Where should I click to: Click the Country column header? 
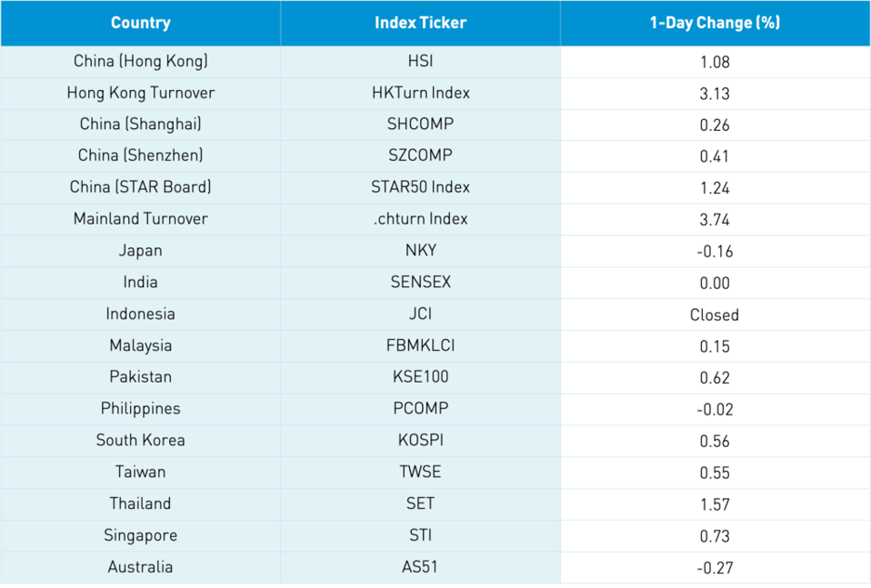pyautogui.click(x=140, y=23)
